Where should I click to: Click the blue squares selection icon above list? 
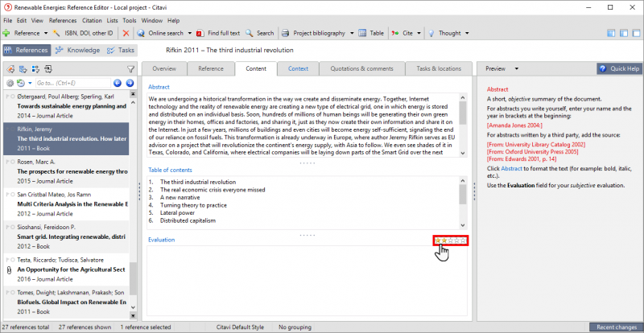(35, 69)
